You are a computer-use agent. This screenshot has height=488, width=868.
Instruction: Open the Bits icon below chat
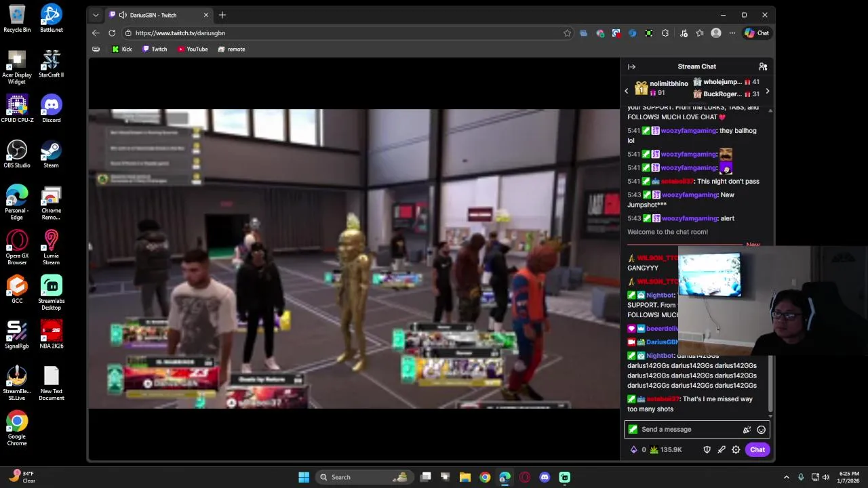pyautogui.click(x=634, y=449)
